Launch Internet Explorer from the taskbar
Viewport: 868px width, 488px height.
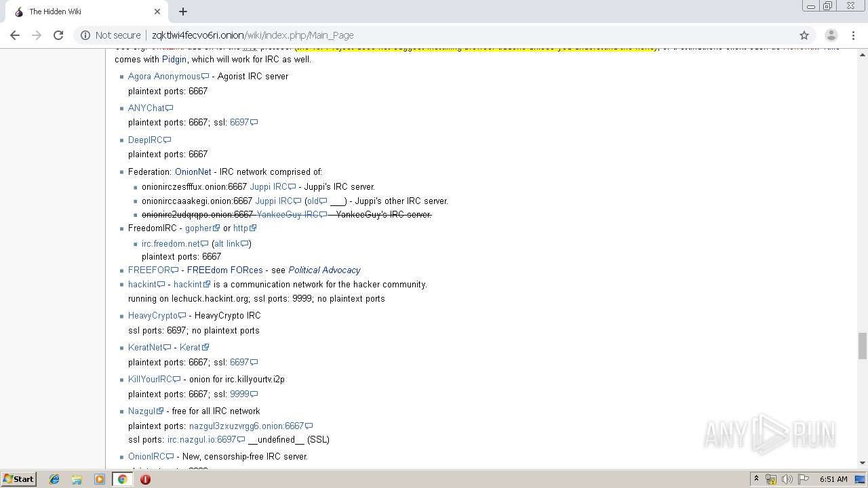click(x=54, y=479)
